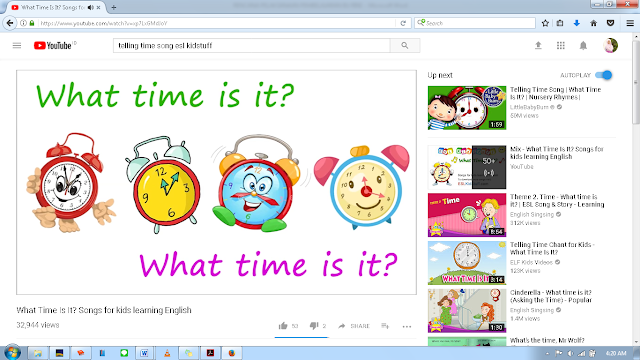The height and width of the screenshot is (360, 640).
Task: Open the Firefox hamburger menu
Action: coord(630,23)
